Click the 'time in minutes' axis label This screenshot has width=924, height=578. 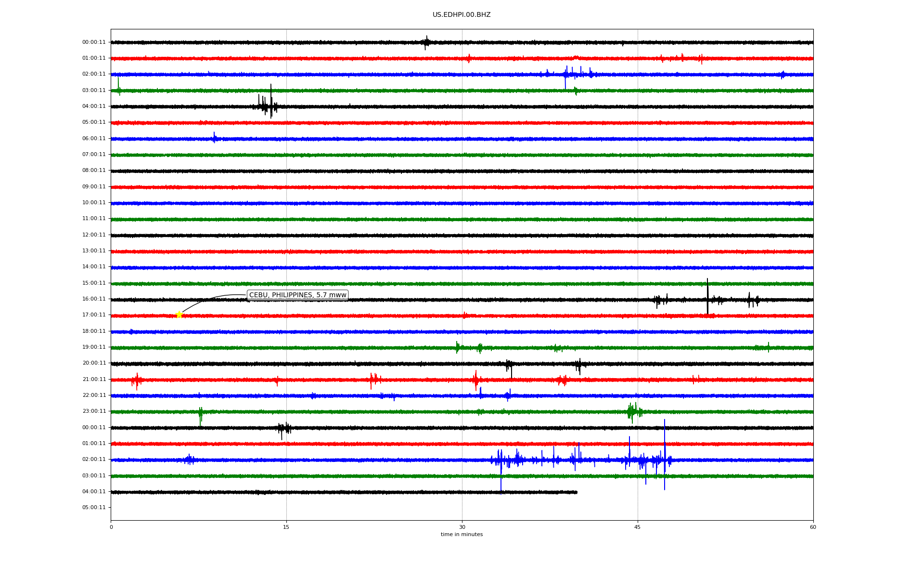point(461,534)
